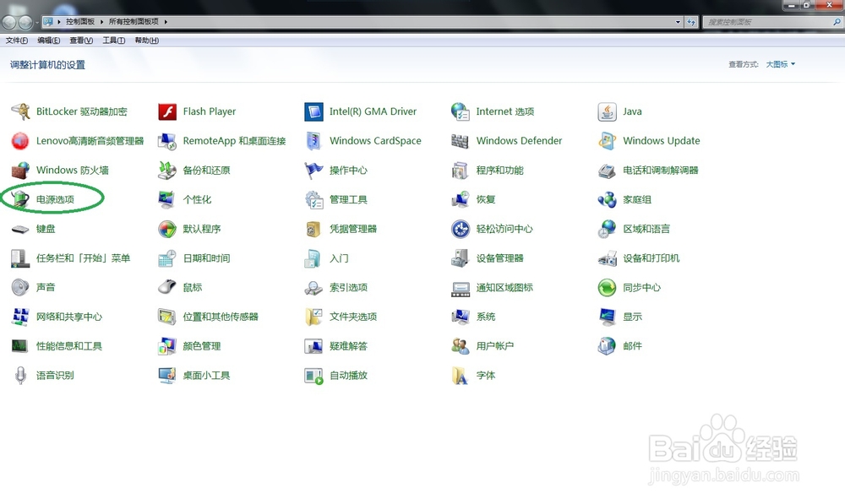Open the 系统 icon
This screenshot has height=504, width=845.
(461, 317)
